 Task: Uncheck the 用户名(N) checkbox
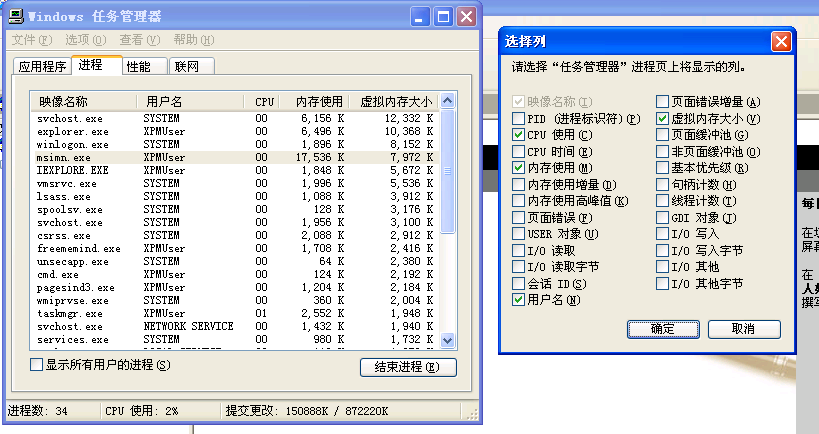(x=518, y=300)
